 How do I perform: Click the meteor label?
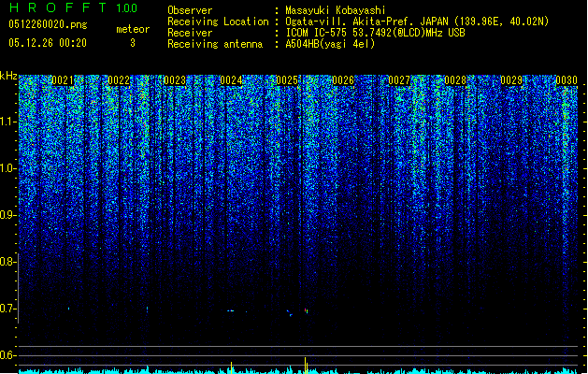point(133,29)
